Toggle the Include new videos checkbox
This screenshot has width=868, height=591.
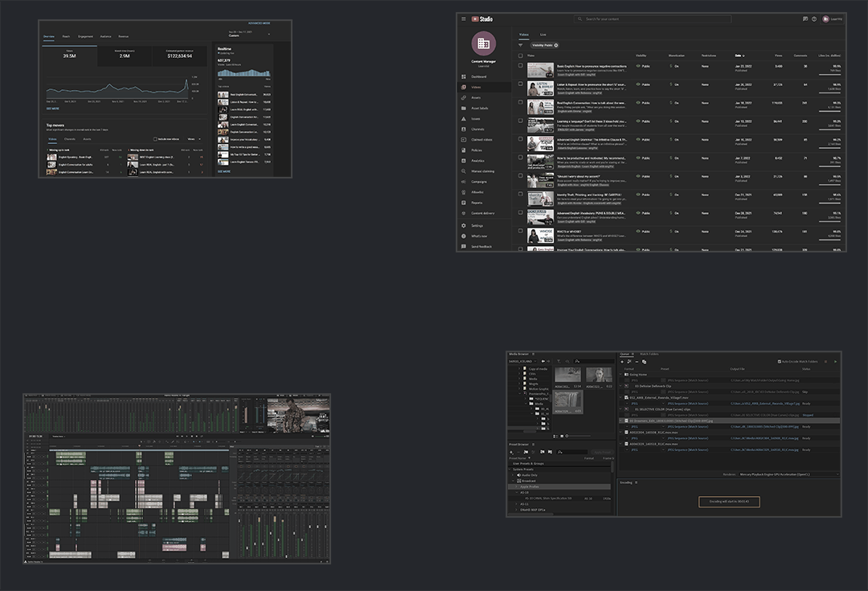pyautogui.click(x=155, y=139)
